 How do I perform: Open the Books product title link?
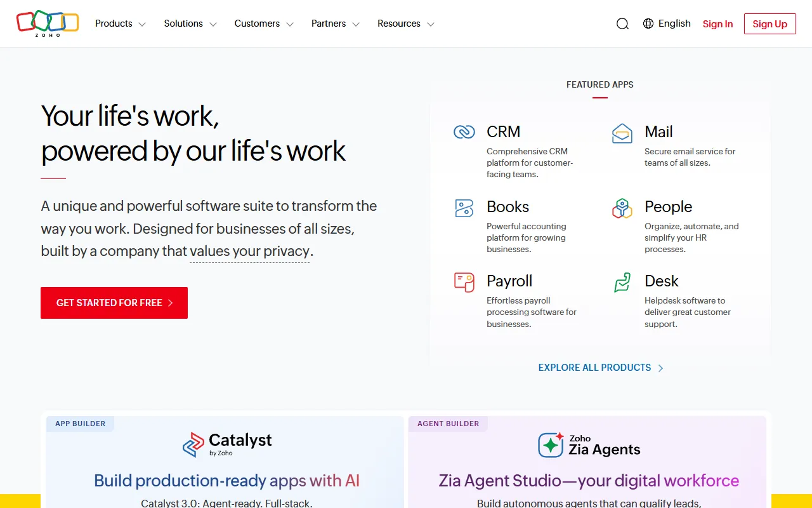[x=507, y=206]
